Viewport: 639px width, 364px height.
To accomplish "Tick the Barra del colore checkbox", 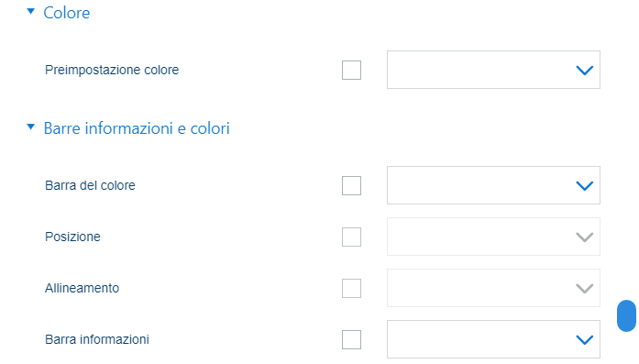I will 351,185.
